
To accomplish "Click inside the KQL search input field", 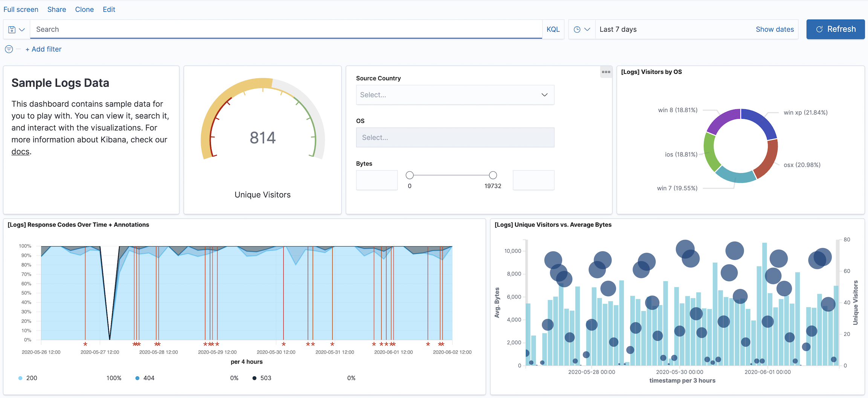I will (264, 29).
